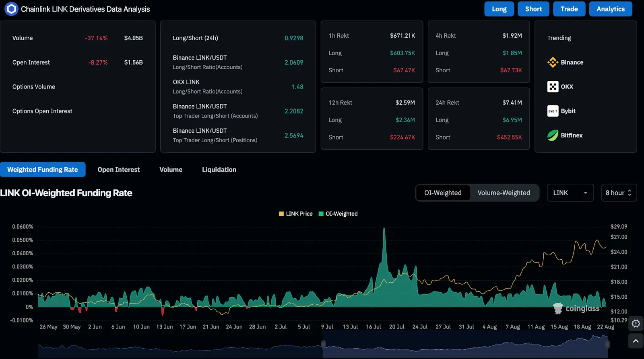The width and height of the screenshot is (644, 359).
Task: Click the Chainlink LINK logo icon
Action: tap(11, 9)
